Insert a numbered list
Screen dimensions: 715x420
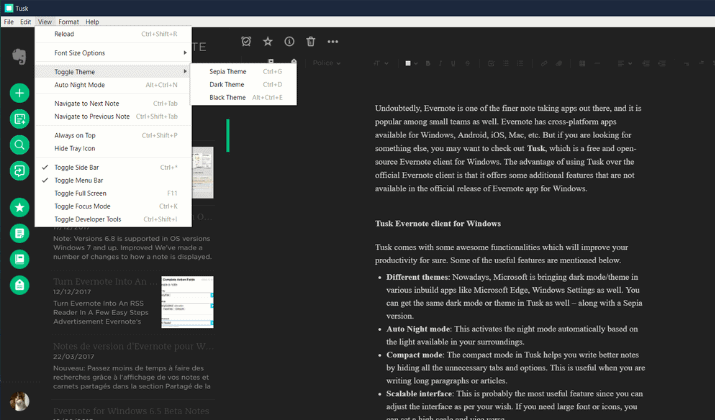point(520,63)
